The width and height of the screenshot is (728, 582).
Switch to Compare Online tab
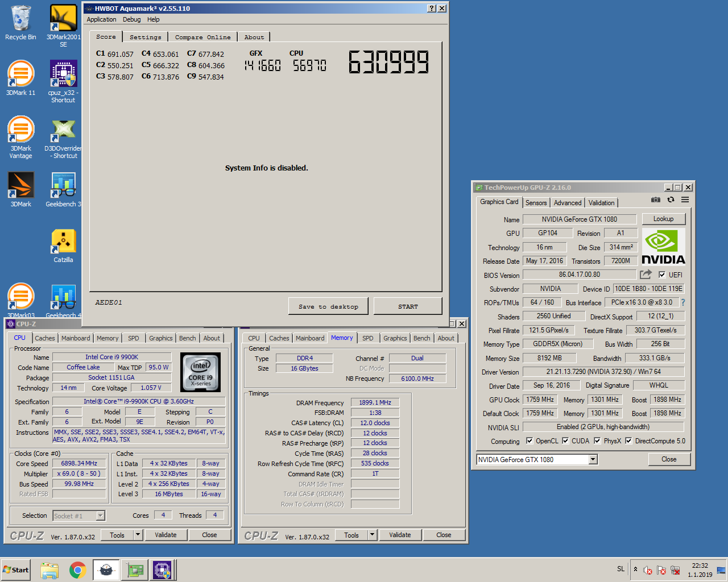(x=203, y=37)
